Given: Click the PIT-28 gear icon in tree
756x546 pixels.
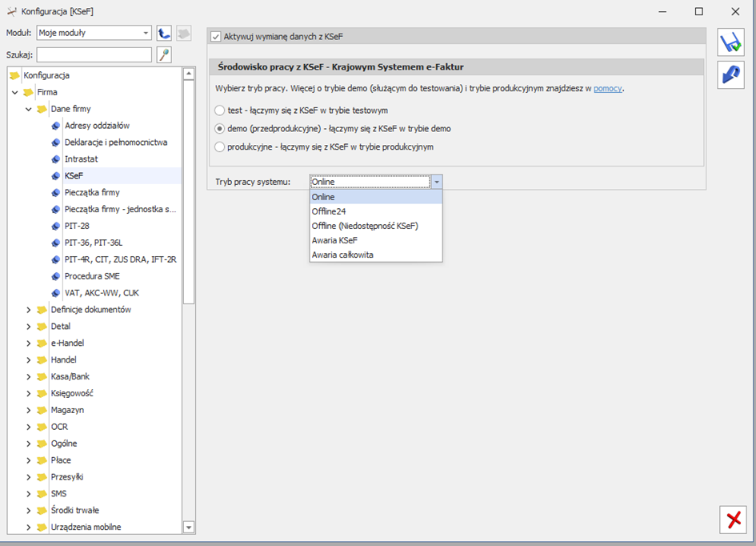Looking at the screenshot, I should pyautogui.click(x=55, y=227).
